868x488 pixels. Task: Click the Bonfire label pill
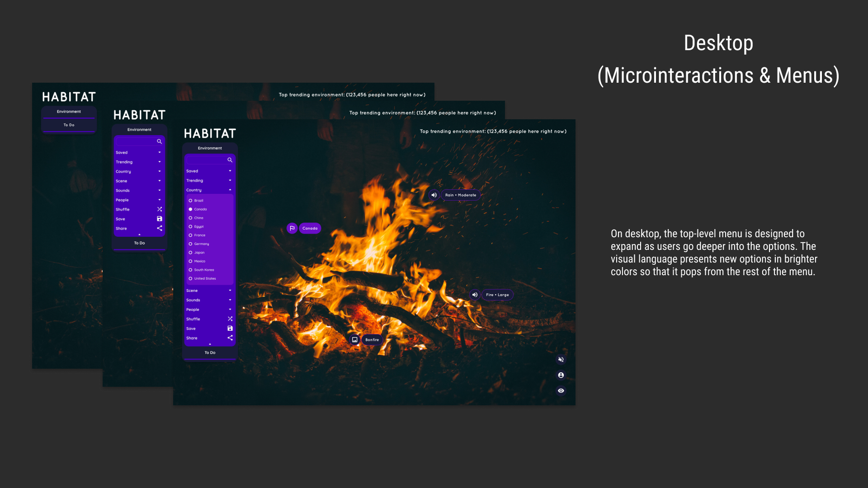point(372,340)
